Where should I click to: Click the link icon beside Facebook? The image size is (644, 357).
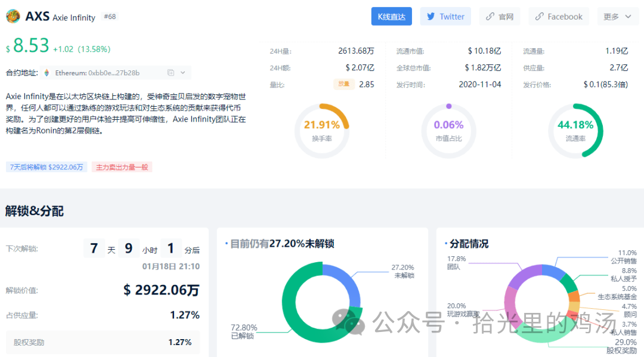pyautogui.click(x=539, y=17)
